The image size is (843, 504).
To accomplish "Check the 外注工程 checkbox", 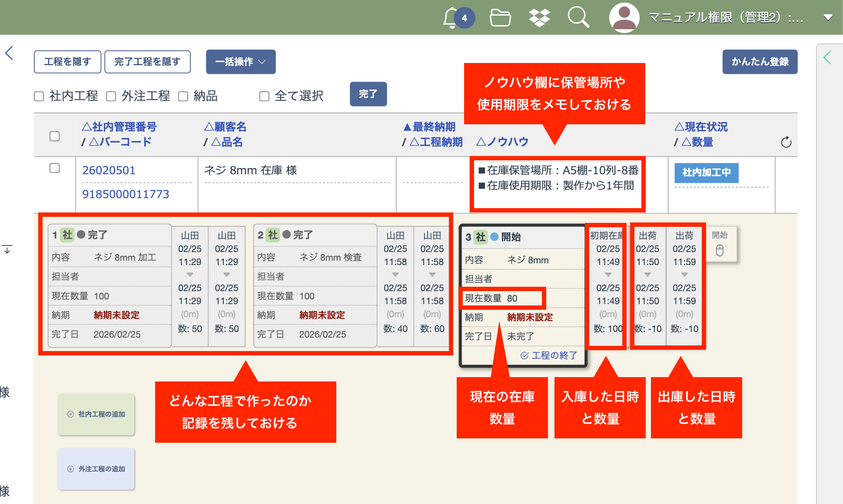I will 111,96.
